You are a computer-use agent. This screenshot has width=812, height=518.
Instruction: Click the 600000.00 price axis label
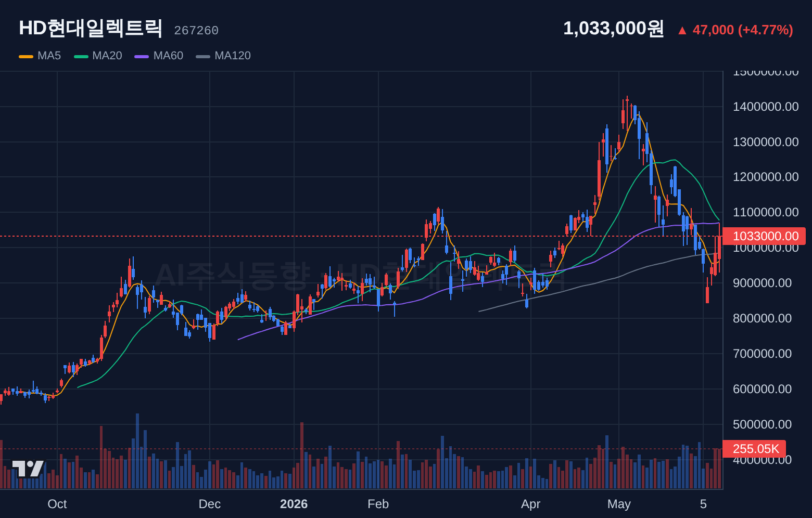coord(762,389)
